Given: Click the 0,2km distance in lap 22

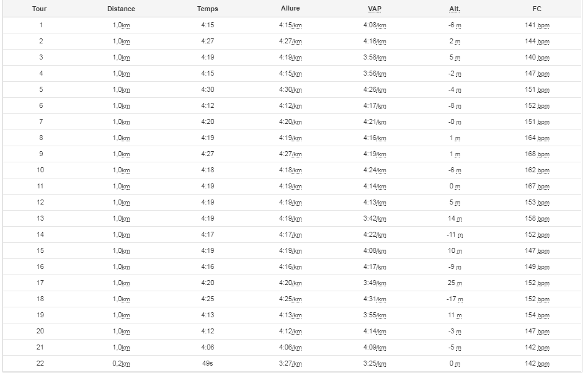Looking at the screenshot, I should pos(121,363).
